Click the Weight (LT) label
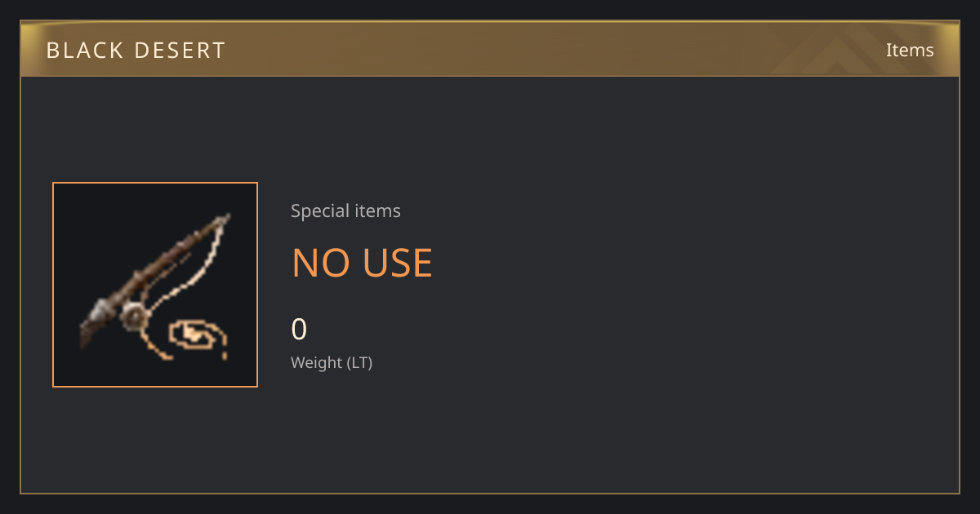This screenshot has height=514, width=980. click(332, 362)
